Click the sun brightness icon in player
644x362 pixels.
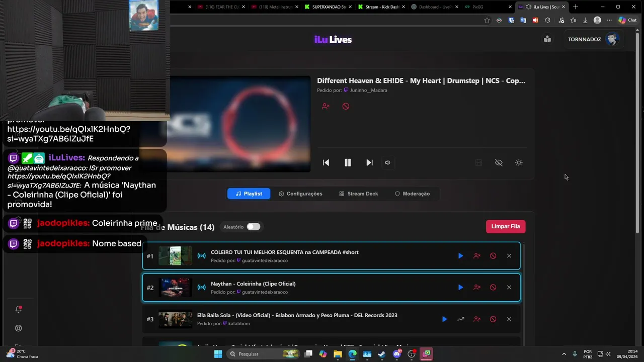click(519, 162)
